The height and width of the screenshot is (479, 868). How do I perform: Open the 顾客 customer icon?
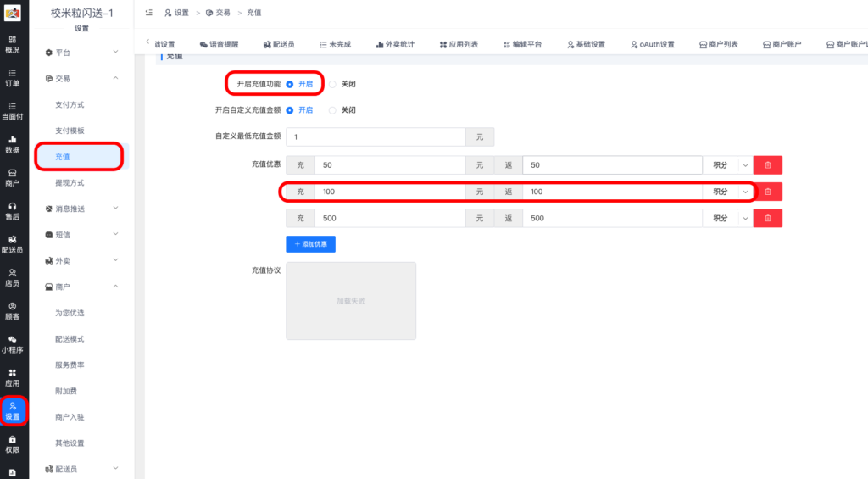pyautogui.click(x=12, y=311)
